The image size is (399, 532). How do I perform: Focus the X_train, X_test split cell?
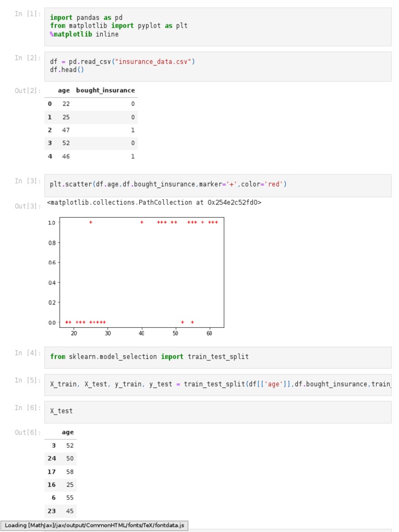coord(218,384)
